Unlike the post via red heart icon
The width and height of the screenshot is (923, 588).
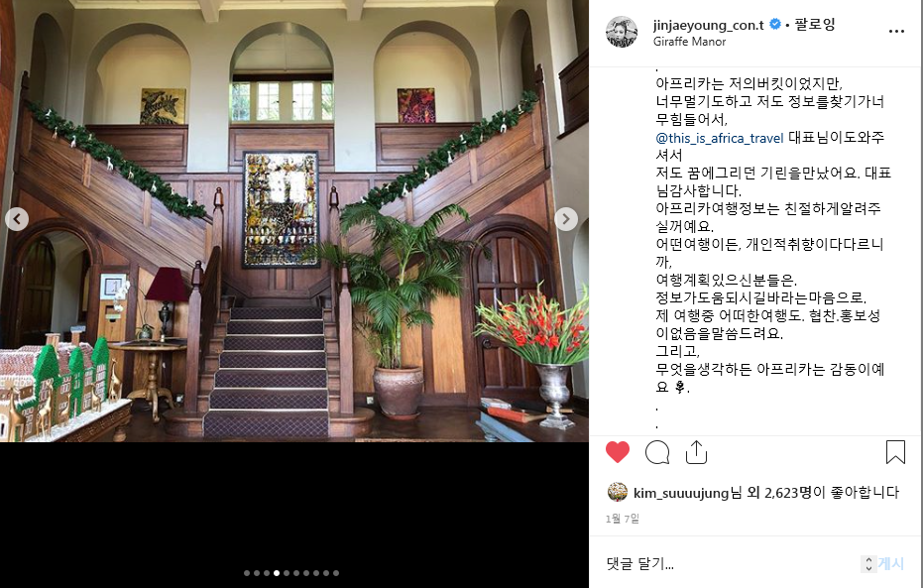pyautogui.click(x=618, y=452)
